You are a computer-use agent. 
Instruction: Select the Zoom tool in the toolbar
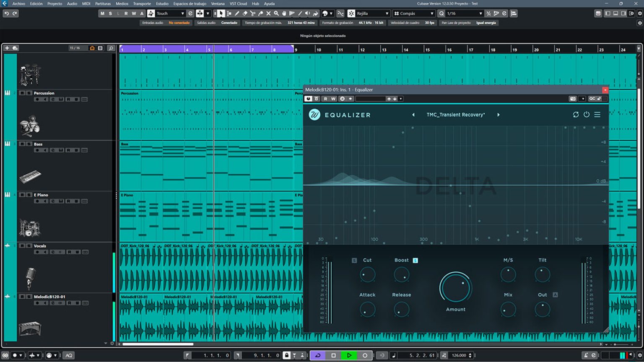pos(276,13)
